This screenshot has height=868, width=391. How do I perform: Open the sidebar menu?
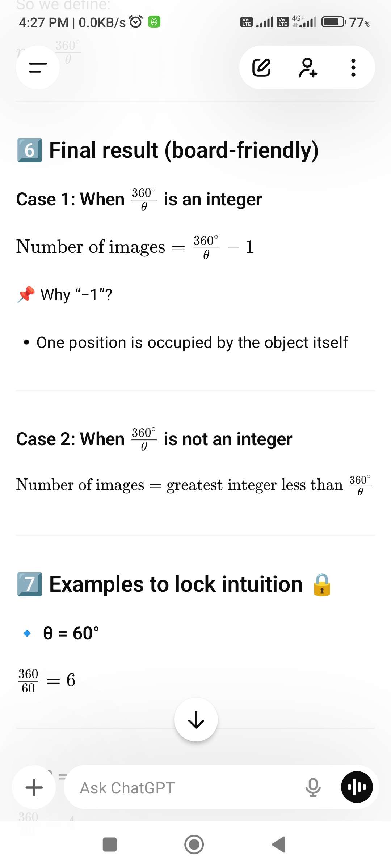coord(37,68)
